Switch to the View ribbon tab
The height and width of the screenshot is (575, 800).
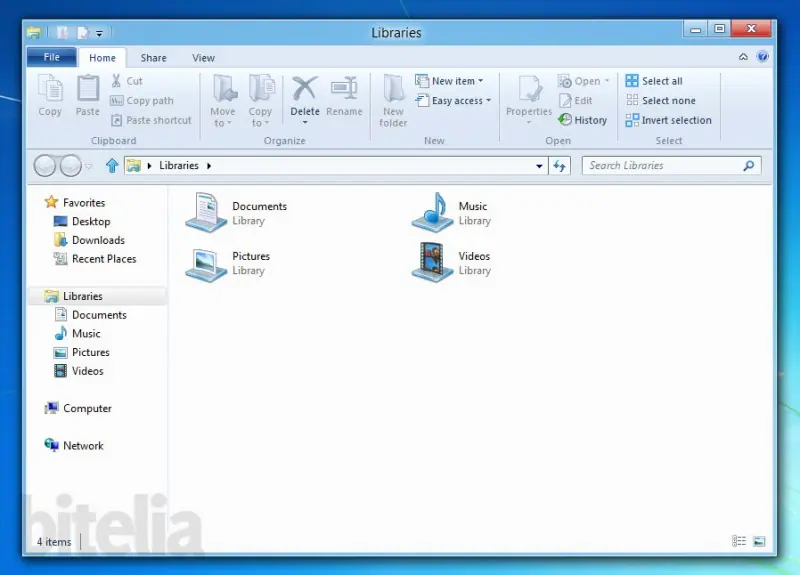tap(203, 58)
